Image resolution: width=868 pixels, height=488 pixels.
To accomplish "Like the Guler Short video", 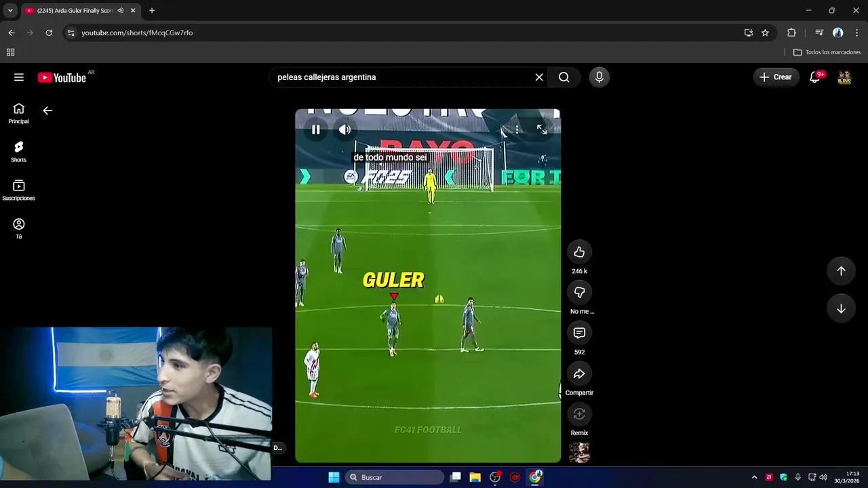I will click(x=579, y=252).
